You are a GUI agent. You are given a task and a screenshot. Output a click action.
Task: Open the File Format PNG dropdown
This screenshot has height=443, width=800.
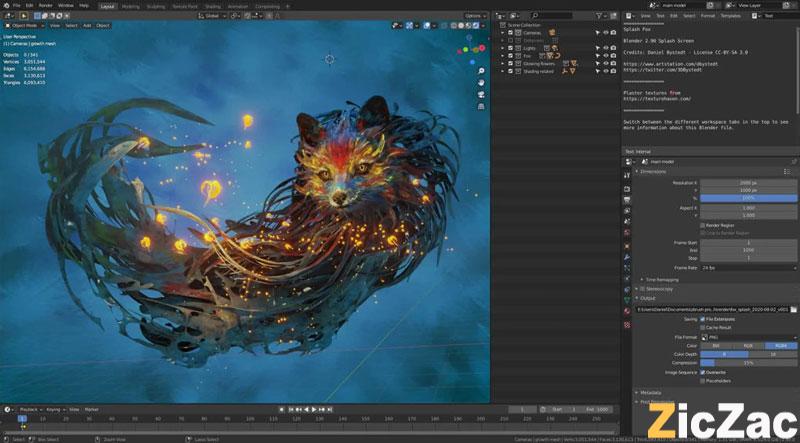click(746, 337)
